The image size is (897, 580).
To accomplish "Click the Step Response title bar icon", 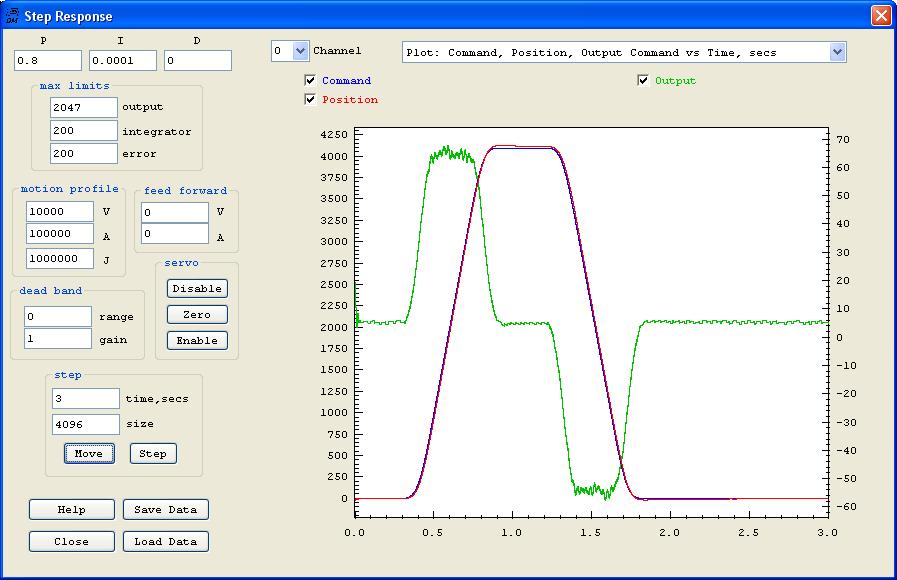I will (12, 16).
